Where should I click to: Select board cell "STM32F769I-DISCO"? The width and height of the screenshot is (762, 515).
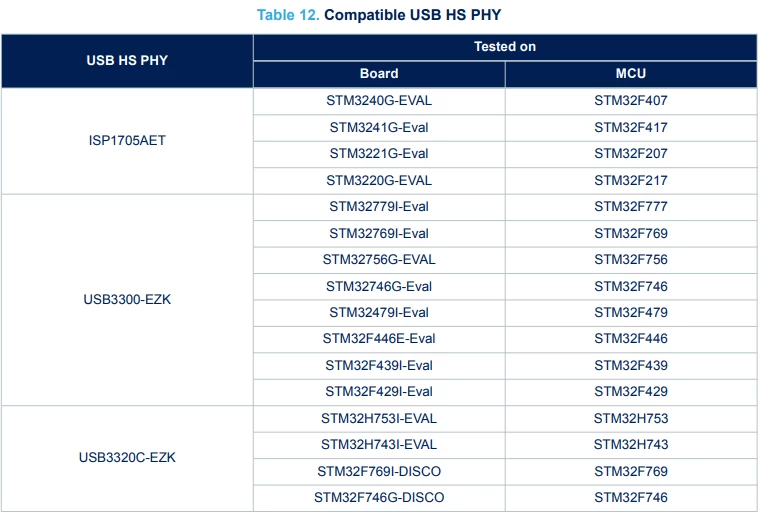tap(379, 472)
